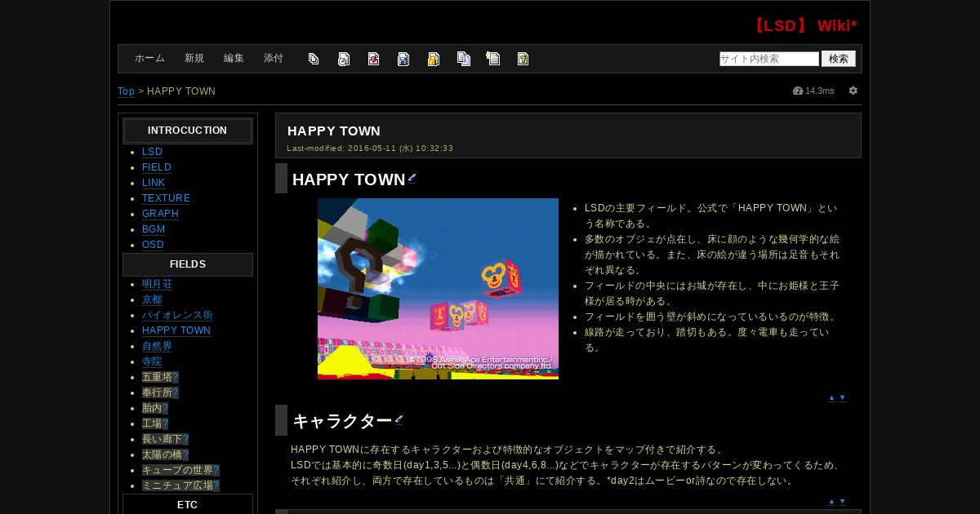
Task: Click the floppy disk save icon
Action: click(x=403, y=59)
